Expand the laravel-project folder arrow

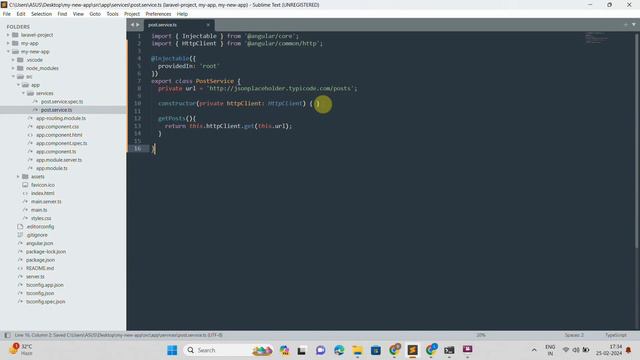pos(8,35)
